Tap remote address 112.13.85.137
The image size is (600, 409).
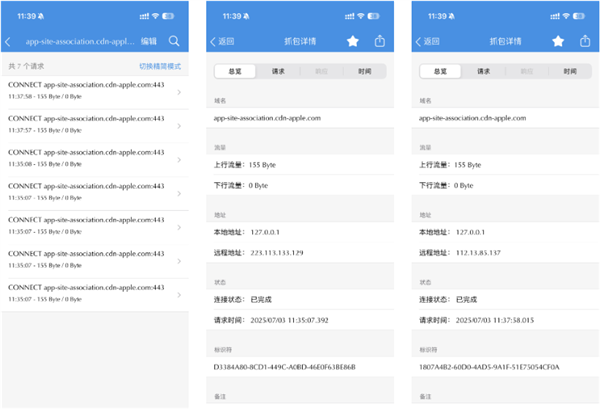pos(478,253)
